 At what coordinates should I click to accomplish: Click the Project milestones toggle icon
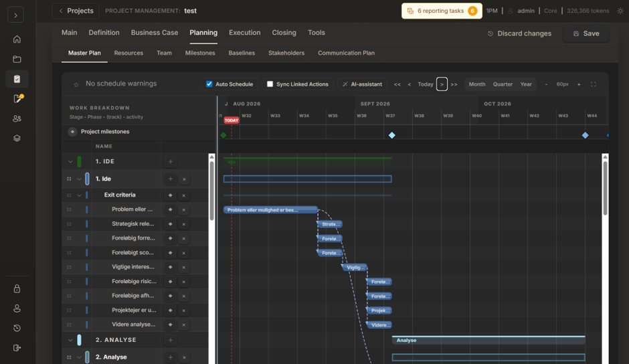pos(72,132)
